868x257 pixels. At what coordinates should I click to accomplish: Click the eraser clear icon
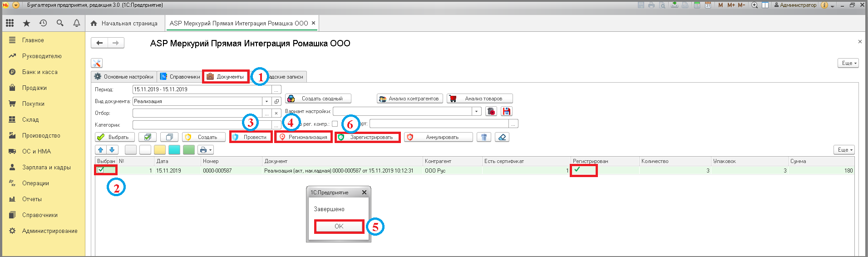tap(502, 137)
